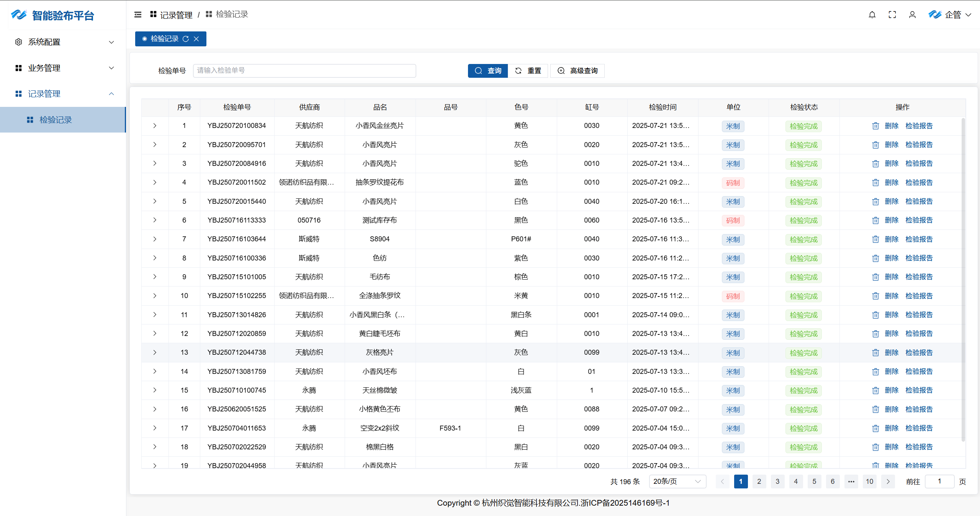Click current pagination page 1

click(741, 482)
